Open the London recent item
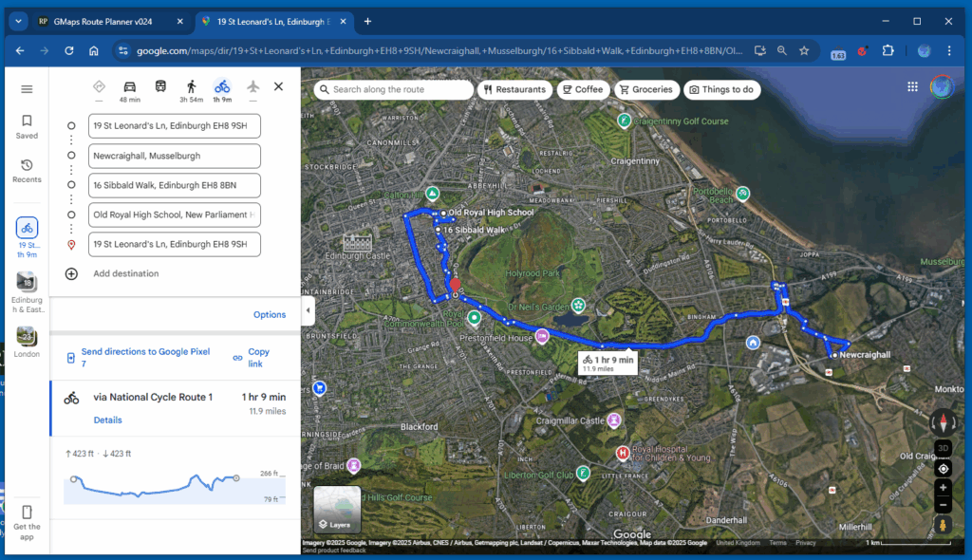972x560 pixels. [x=27, y=342]
